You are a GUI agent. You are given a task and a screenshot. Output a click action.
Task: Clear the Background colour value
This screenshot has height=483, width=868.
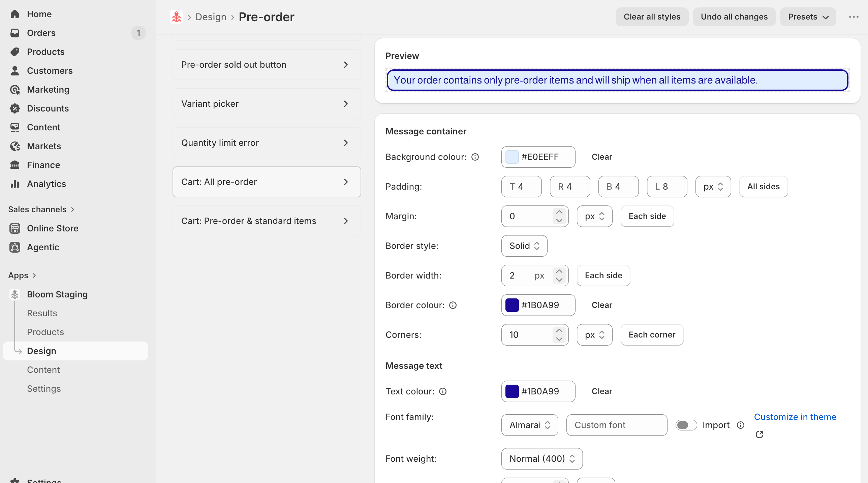pos(602,157)
